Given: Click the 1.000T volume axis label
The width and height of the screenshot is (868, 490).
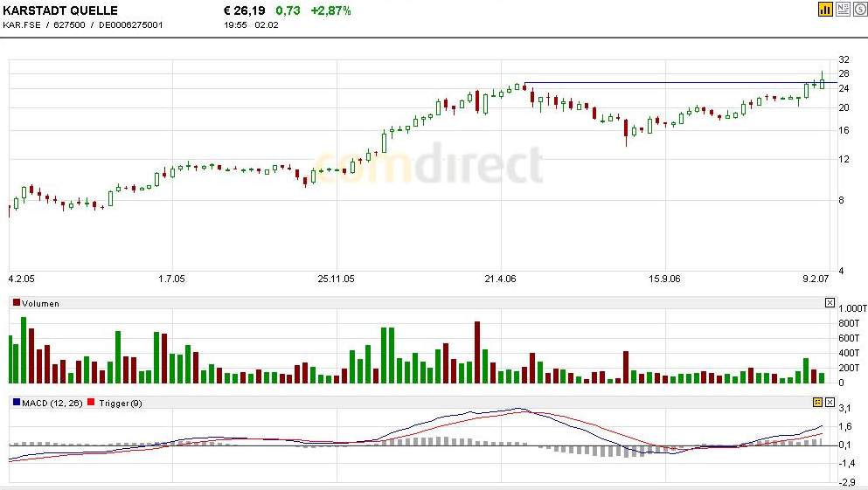Looking at the screenshot, I should 852,308.
